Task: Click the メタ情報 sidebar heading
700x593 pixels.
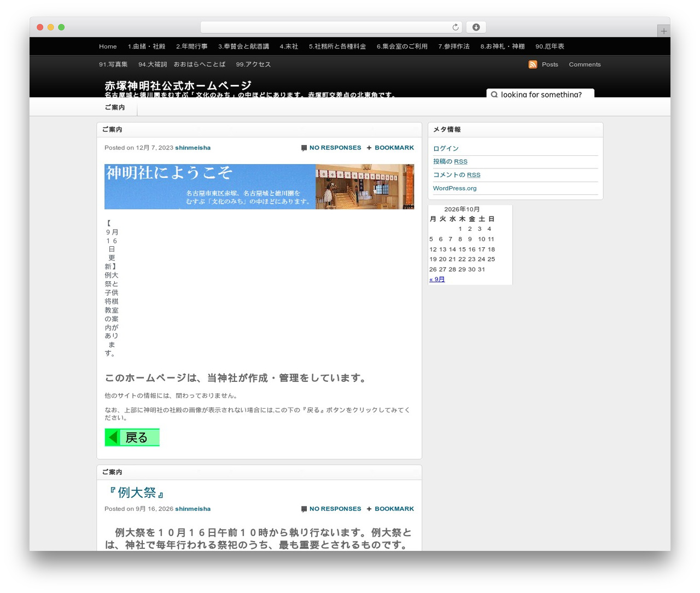Action: 447,130
